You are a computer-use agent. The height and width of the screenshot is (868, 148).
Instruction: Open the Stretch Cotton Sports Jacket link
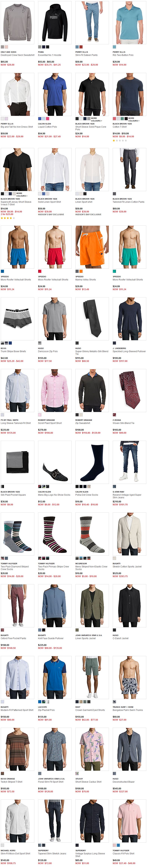tap(127, 566)
